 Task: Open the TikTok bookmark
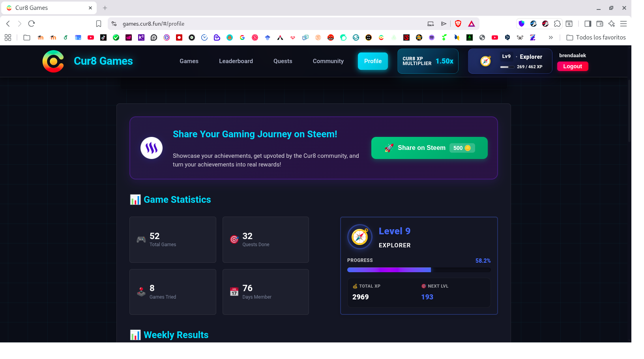pyautogui.click(x=103, y=37)
